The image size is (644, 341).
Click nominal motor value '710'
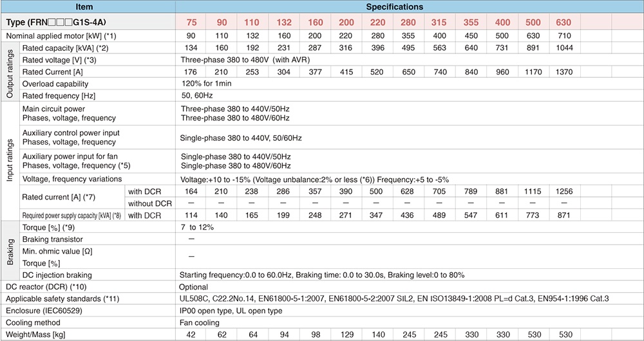tap(563, 36)
